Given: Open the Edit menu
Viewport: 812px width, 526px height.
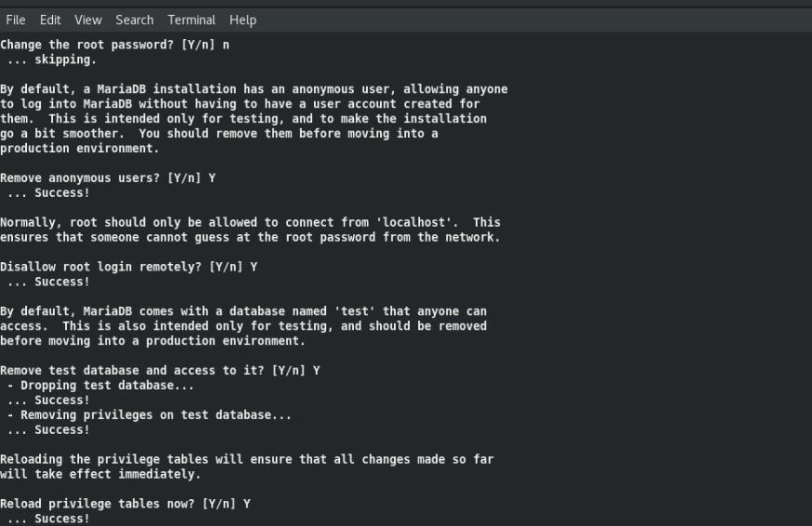Looking at the screenshot, I should (50, 20).
